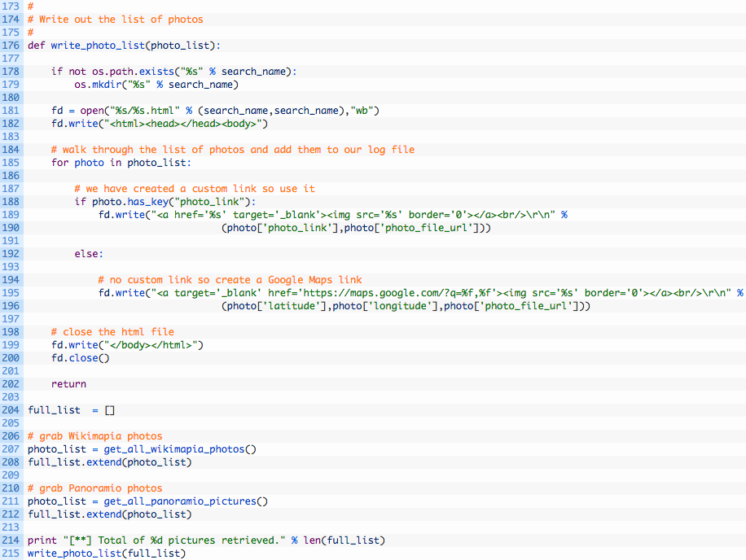The width and height of the screenshot is (746, 560).
Task: Click 'os.mkdir' on line 179
Action: (98, 85)
